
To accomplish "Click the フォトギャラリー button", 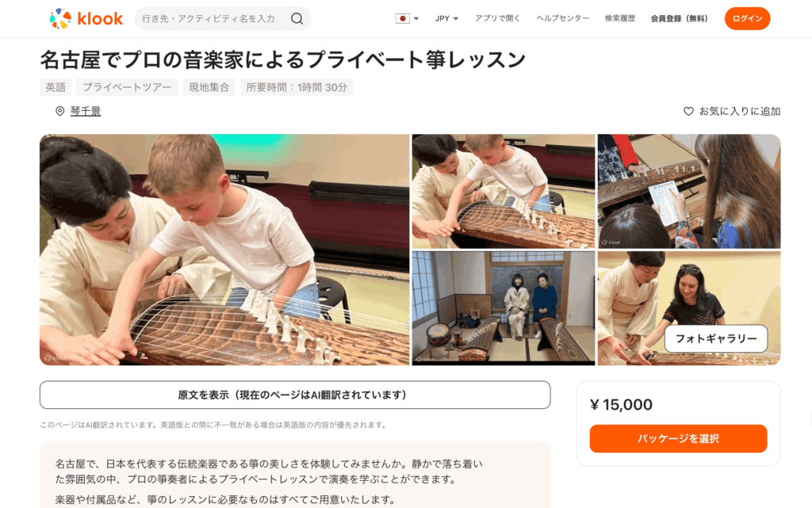I will [x=716, y=339].
